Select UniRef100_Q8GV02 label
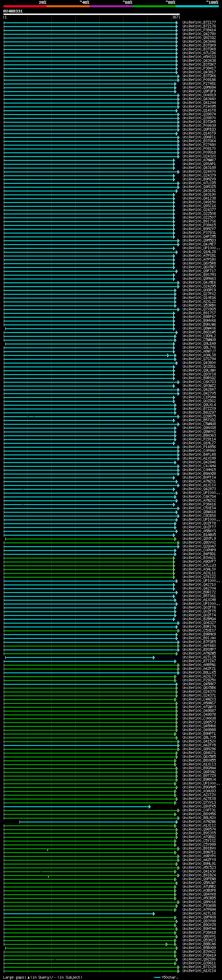The width and height of the screenshot is (222, 980). (199, 543)
